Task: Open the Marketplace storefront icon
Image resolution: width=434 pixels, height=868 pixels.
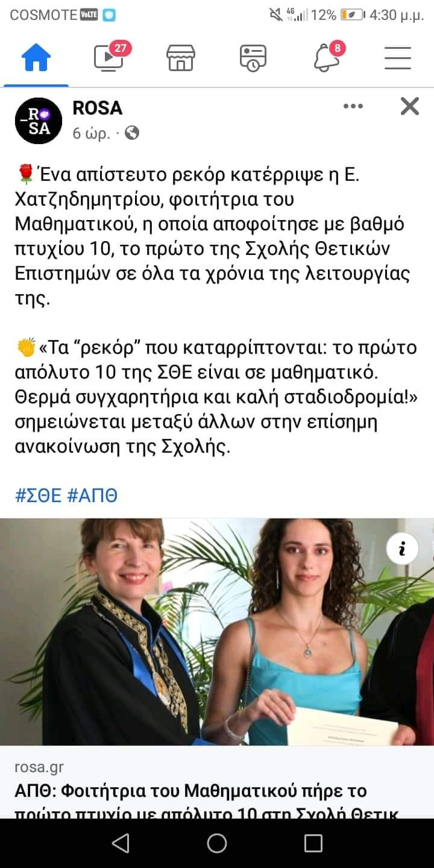Action: click(181, 58)
